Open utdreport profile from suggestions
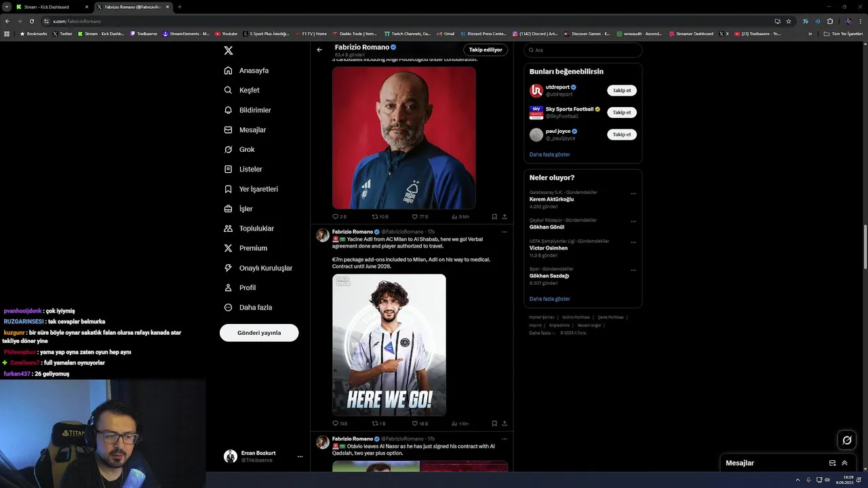Viewport: 868px width, 488px height. click(558, 87)
